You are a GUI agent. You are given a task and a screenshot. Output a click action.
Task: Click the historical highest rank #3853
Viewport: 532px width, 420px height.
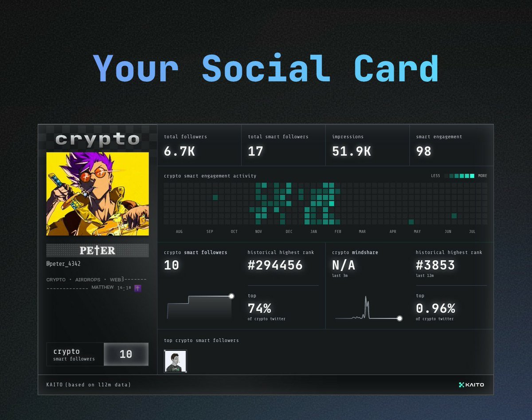click(435, 266)
